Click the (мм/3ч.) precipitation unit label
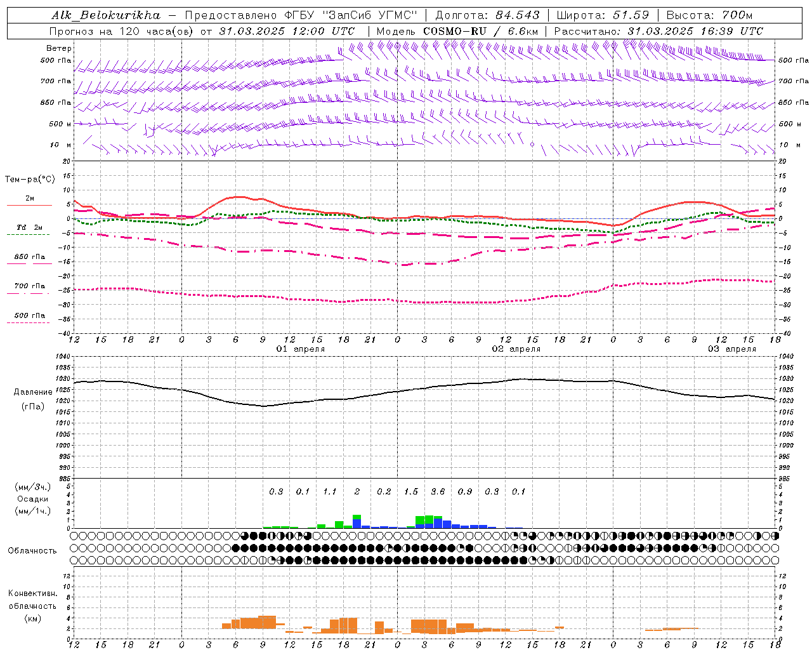Screen dimensions: 812x650 (x=32, y=487)
